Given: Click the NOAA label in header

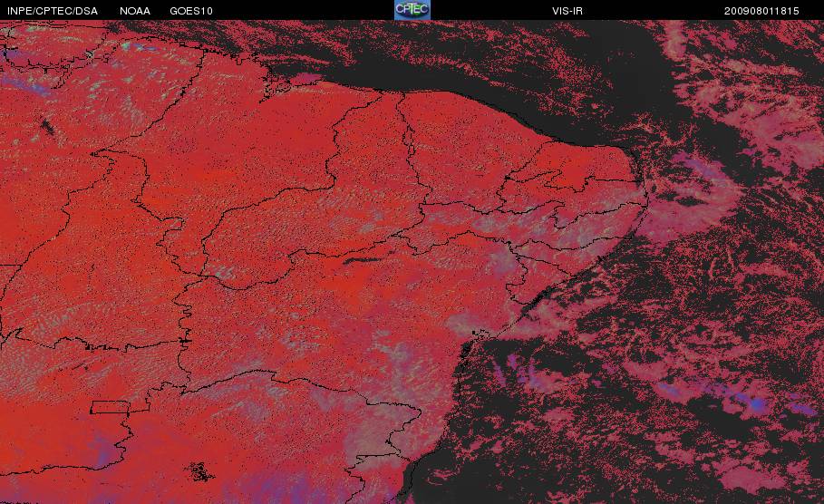Looking at the screenshot, I should pyautogui.click(x=134, y=11).
